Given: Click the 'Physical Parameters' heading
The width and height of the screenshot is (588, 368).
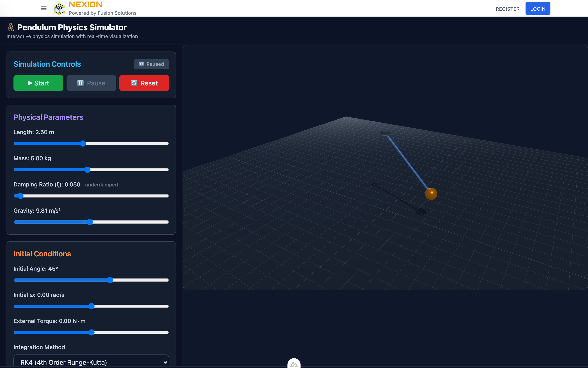Looking at the screenshot, I should click(x=48, y=117).
